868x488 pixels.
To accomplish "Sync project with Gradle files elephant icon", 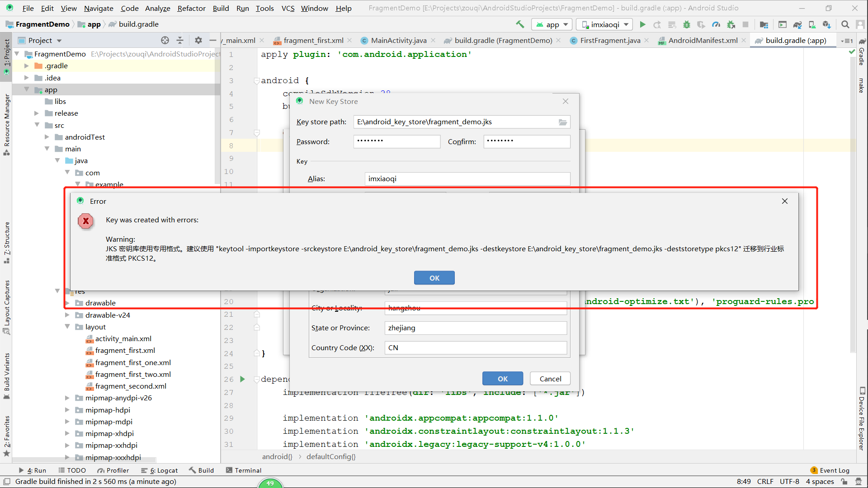I will click(x=797, y=24).
